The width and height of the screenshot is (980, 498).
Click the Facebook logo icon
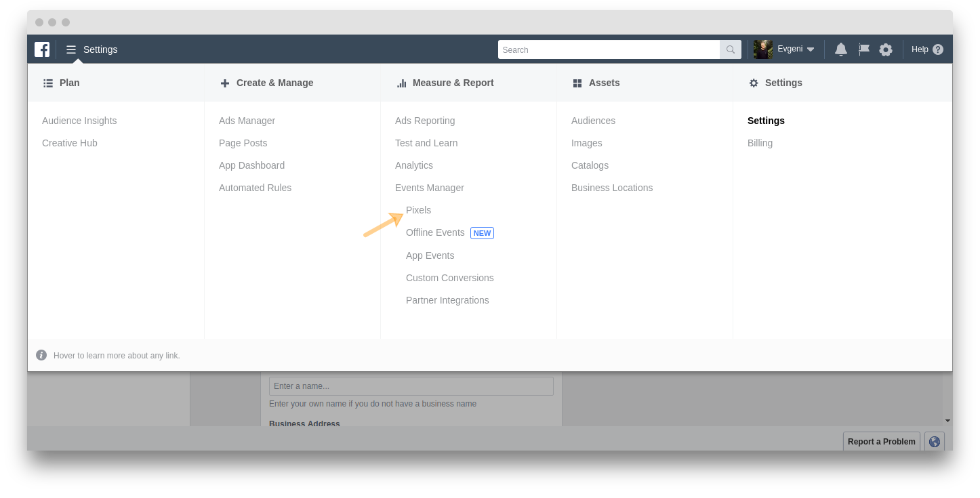click(x=42, y=49)
